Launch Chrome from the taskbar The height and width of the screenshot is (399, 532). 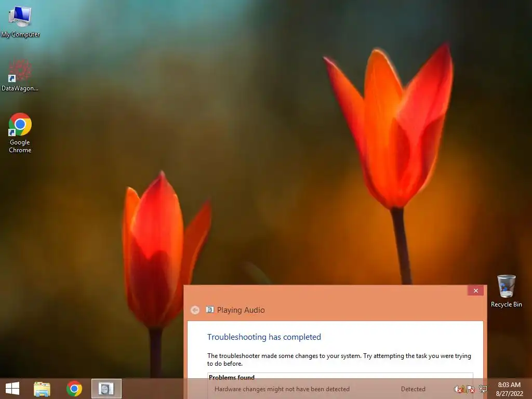(74, 389)
